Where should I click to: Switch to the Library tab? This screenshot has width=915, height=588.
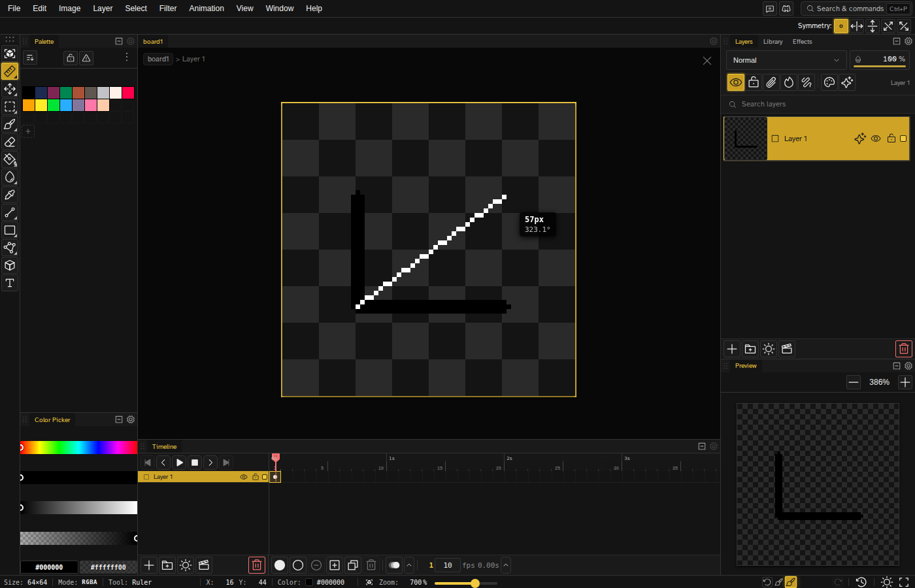pyautogui.click(x=773, y=42)
